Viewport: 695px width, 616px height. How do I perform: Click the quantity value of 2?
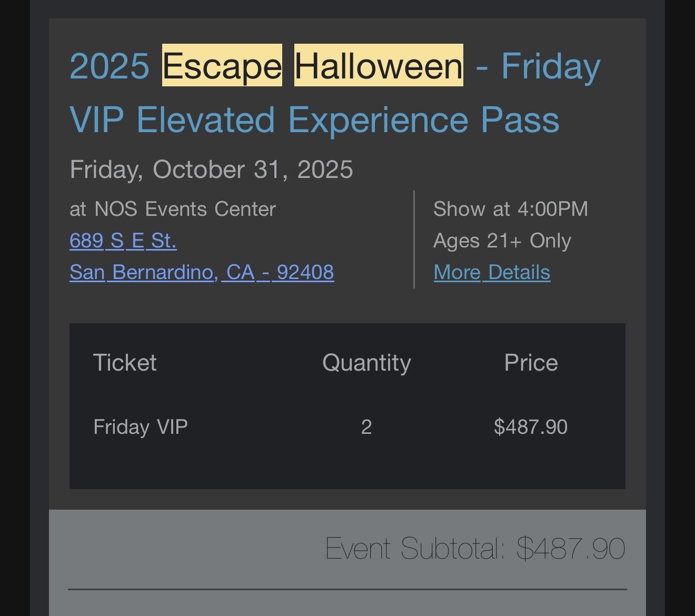tap(367, 426)
